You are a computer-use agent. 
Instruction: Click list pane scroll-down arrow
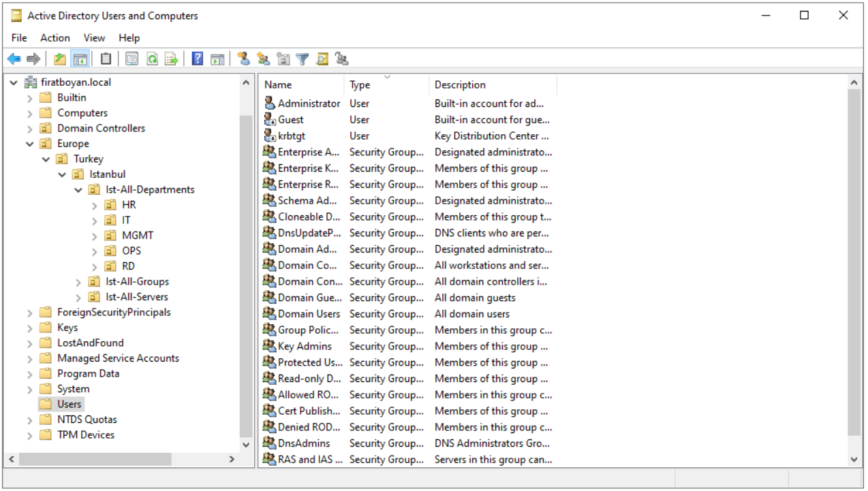click(855, 460)
